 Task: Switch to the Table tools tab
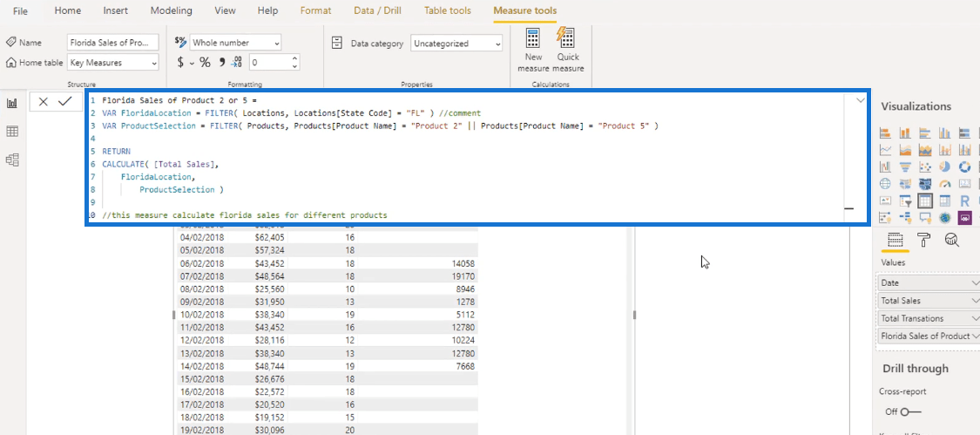click(448, 10)
